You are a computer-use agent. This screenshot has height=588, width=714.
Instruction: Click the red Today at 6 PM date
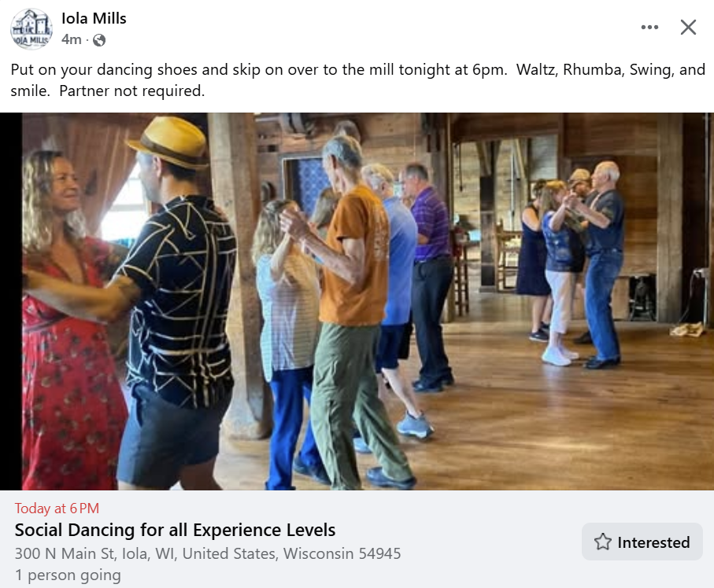tap(57, 508)
